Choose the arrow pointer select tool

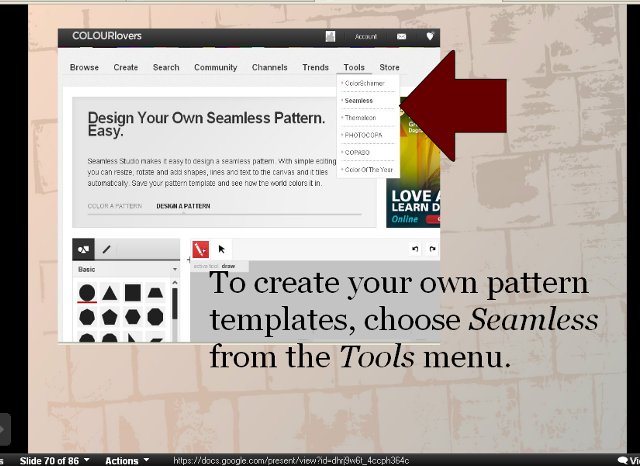222,249
